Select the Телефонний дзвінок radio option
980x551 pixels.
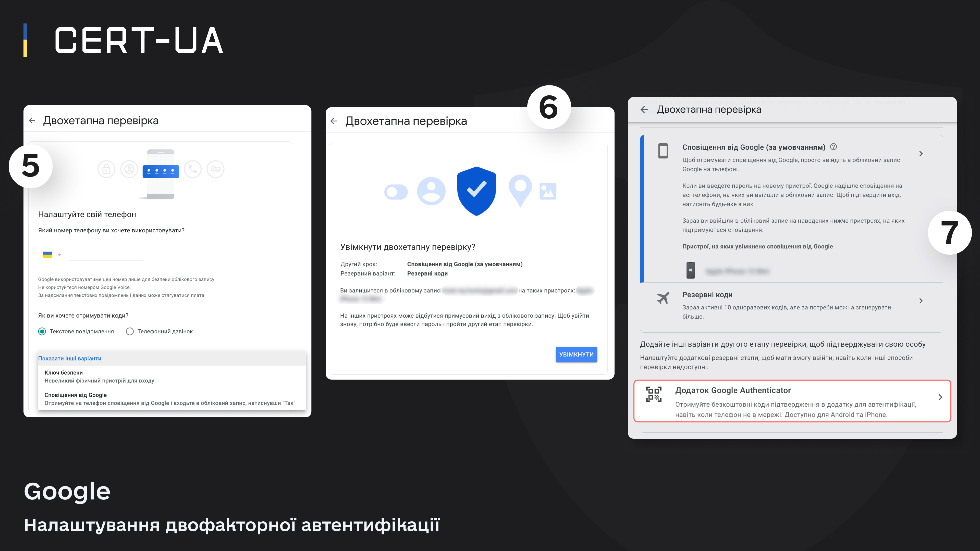(x=130, y=332)
